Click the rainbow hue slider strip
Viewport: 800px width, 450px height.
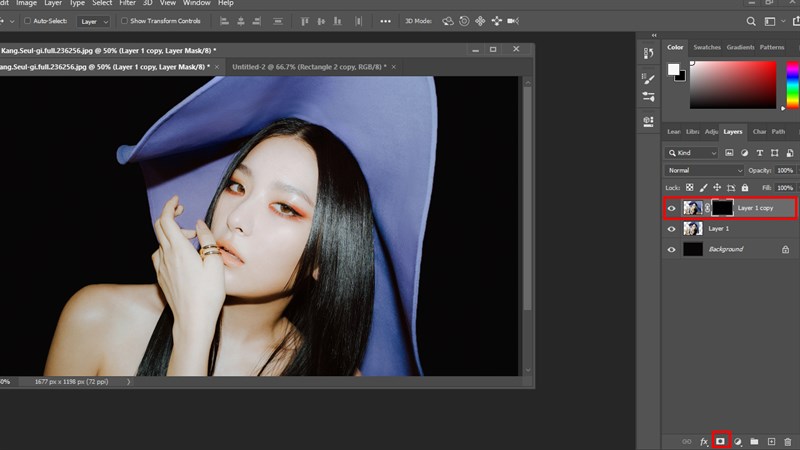click(792, 85)
